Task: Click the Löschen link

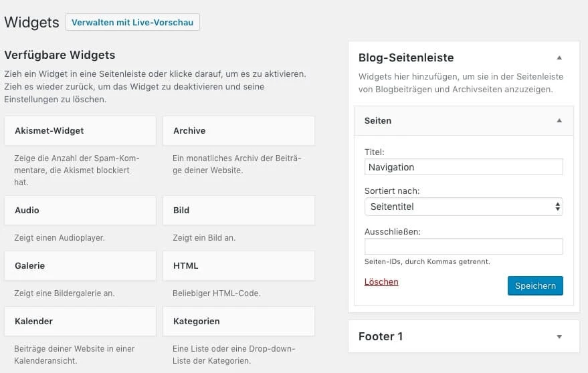Action: pyautogui.click(x=381, y=282)
